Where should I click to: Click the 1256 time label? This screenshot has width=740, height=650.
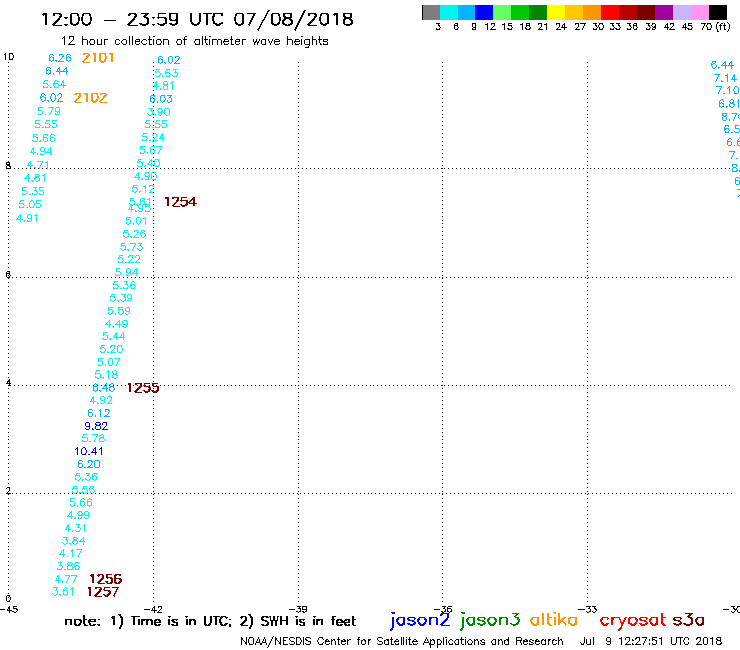coord(106,579)
